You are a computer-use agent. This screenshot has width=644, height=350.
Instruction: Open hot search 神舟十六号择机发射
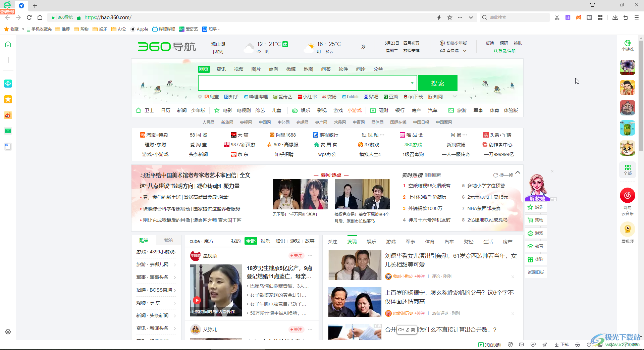[x=429, y=220]
